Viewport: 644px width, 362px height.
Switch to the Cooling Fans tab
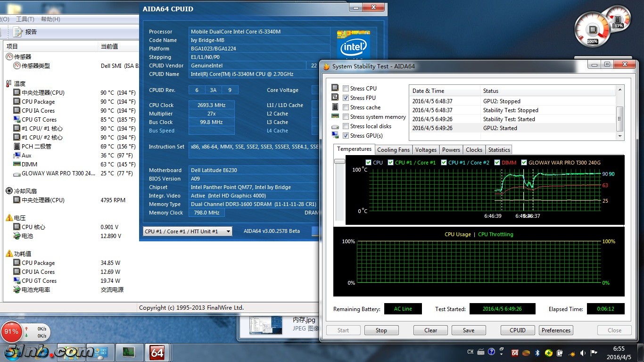(394, 150)
